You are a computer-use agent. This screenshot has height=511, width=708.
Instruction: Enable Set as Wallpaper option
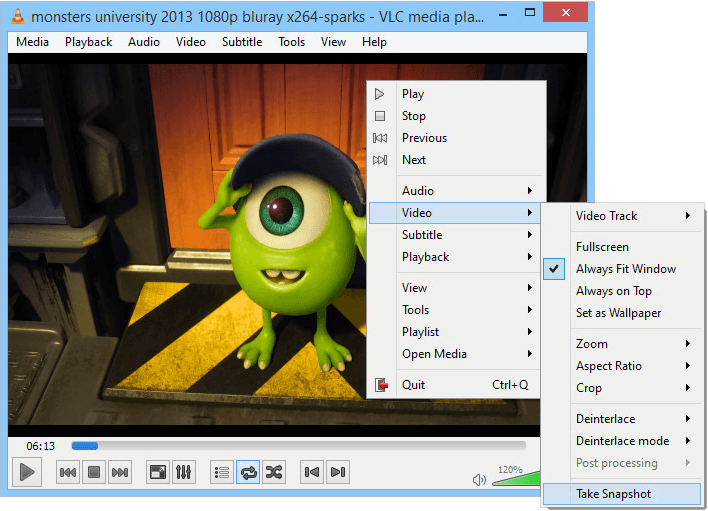coord(623,313)
